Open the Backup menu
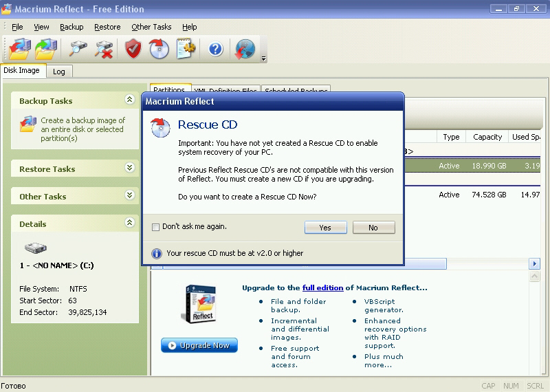This screenshot has width=550, height=392. click(71, 27)
